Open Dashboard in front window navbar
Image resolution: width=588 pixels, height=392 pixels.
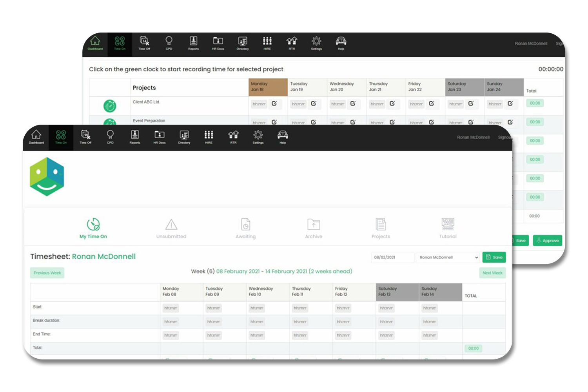tap(36, 137)
